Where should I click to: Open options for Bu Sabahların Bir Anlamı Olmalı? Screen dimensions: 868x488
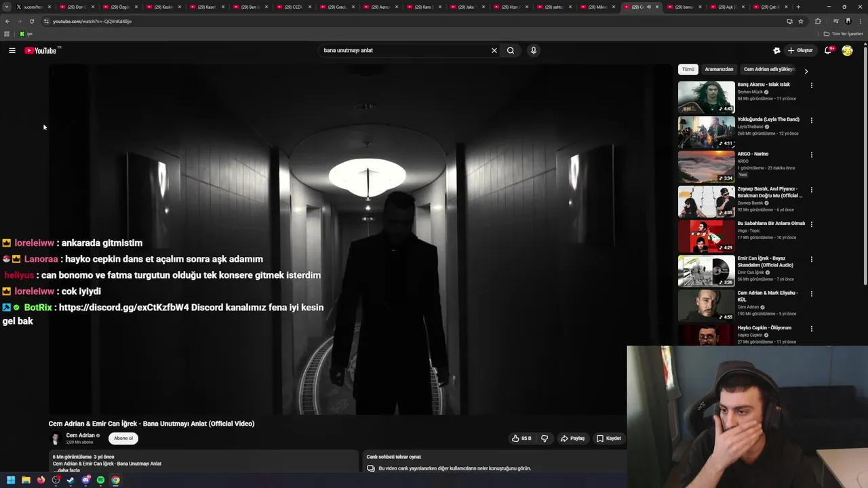coord(811,224)
